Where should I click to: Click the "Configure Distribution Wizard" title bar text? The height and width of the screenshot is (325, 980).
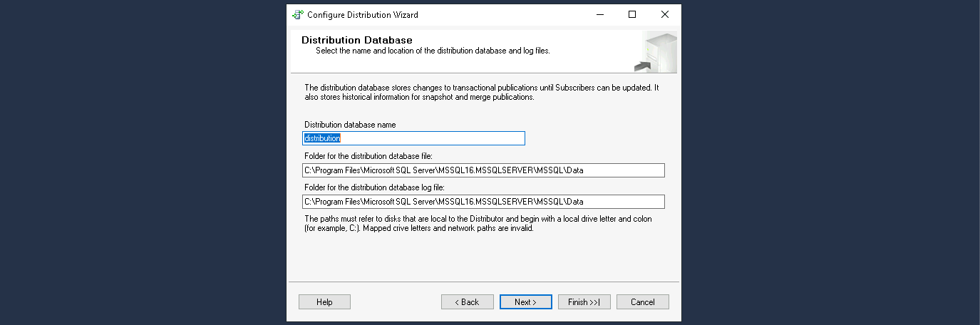(x=363, y=14)
